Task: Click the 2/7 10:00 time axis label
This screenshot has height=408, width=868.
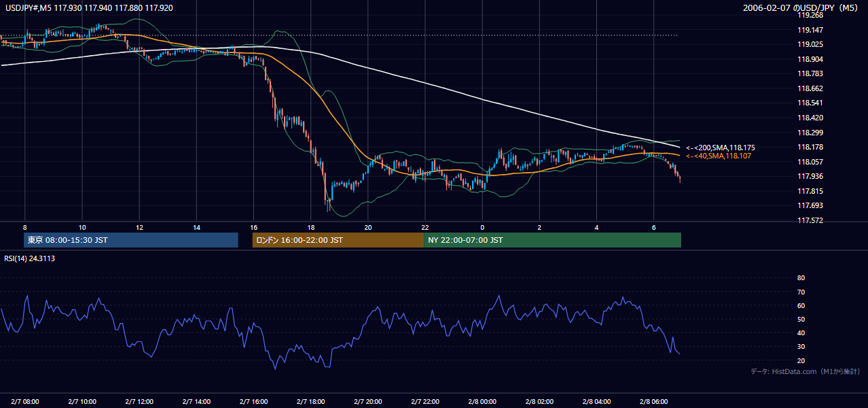Action: 82,401
